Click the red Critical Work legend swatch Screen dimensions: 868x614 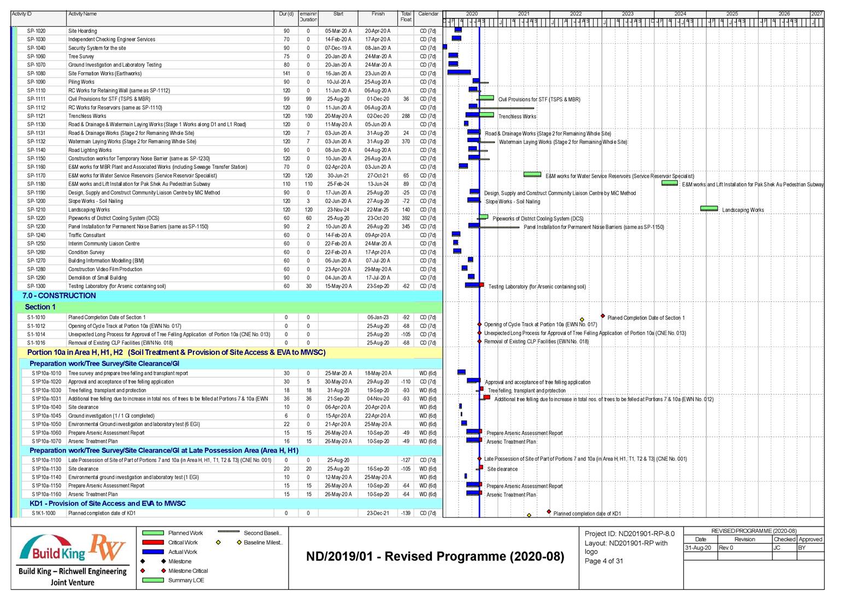point(153,542)
